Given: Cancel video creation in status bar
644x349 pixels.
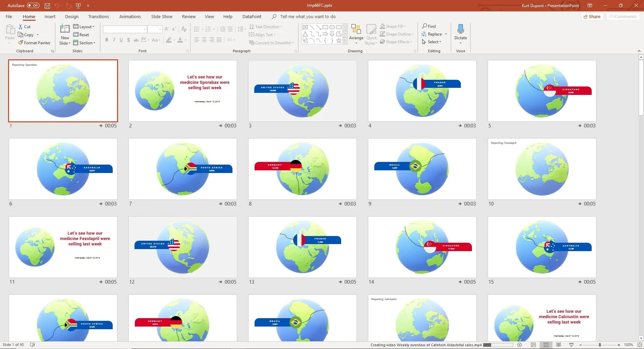Looking at the screenshot, I should point(519,345).
